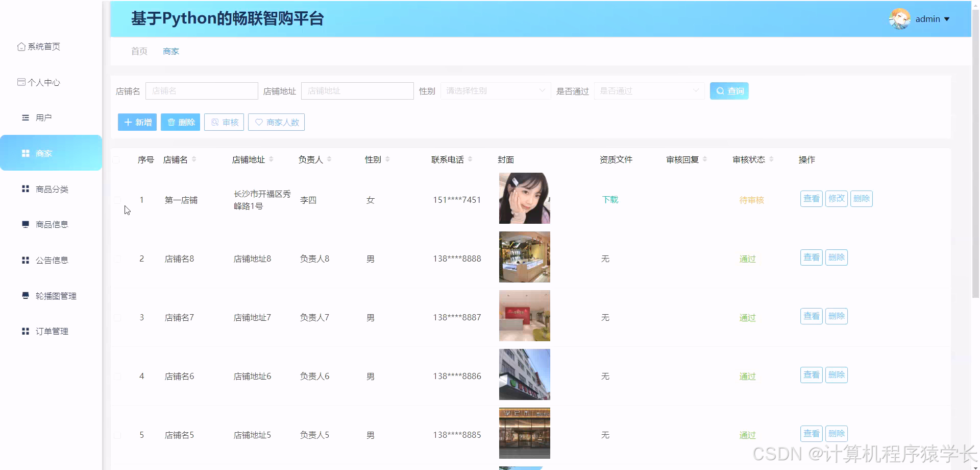Click 删除 for 店铺名6 row
Viewport: 980px width, 470px height.
[x=836, y=374]
